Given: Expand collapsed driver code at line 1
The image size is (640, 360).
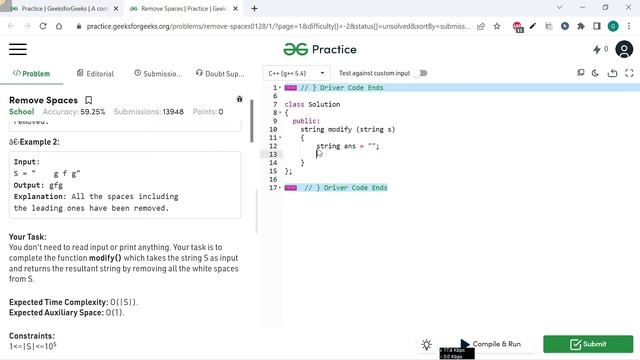Looking at the screenshot, I should click(290, 88).
